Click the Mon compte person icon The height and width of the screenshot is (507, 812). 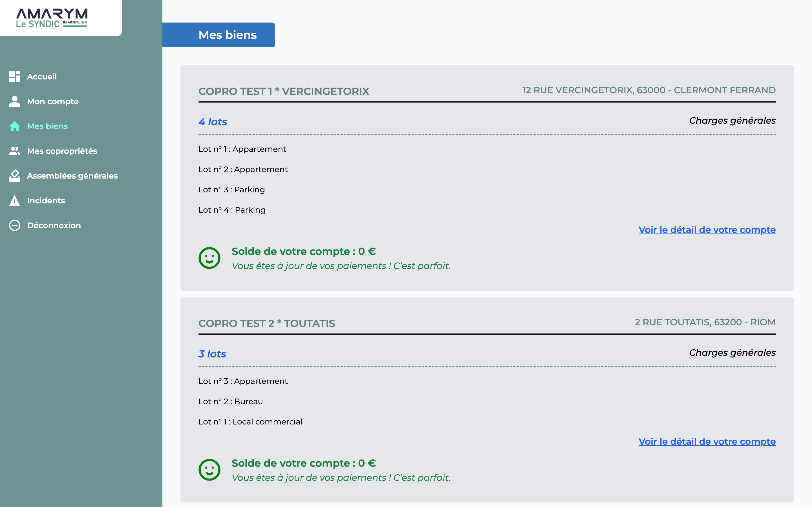coord(14,101)
